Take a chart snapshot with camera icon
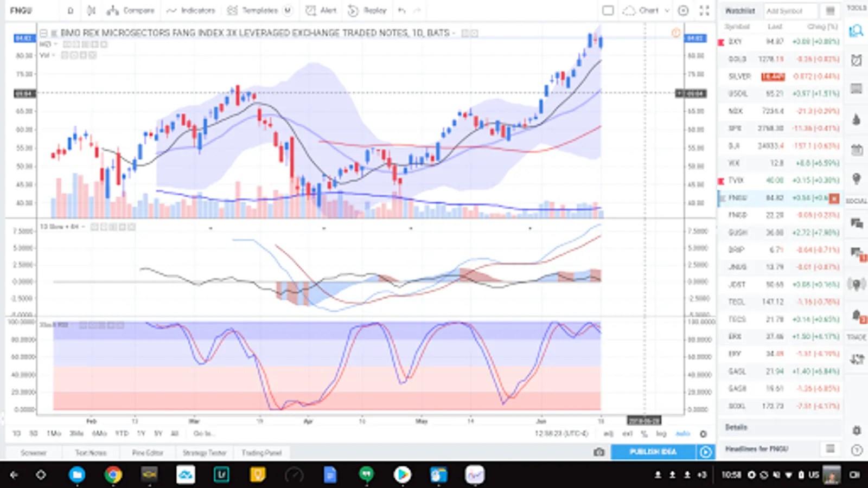The image size is (868, 488). click(x=599, y=452)
